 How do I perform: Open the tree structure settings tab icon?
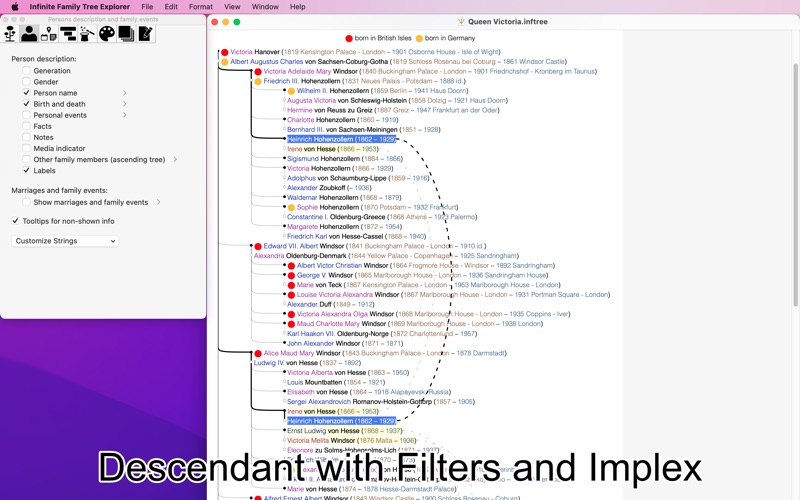pyautogui.click(x=10, y=34)
